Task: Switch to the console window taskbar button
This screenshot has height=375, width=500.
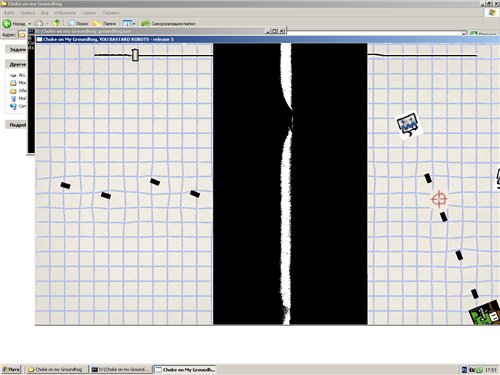Action: (x=121, y=369)
